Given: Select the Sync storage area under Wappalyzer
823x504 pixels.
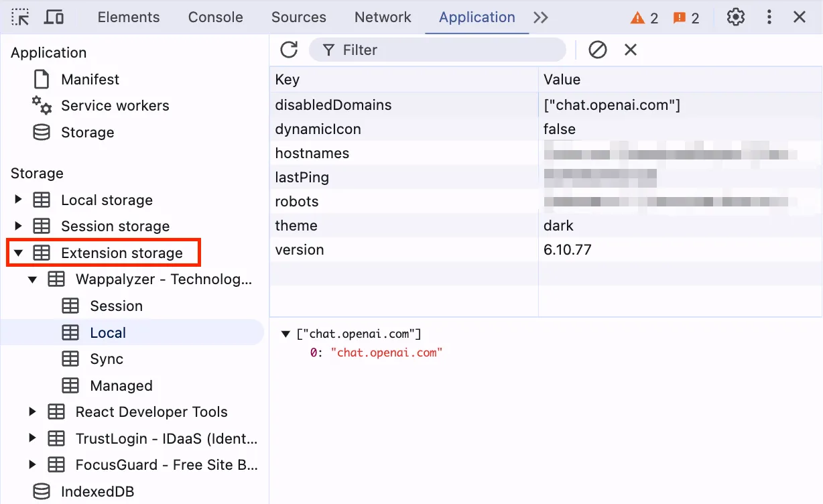Looking at the screenshot, I should pyautogui.click(x=107, y=359).
